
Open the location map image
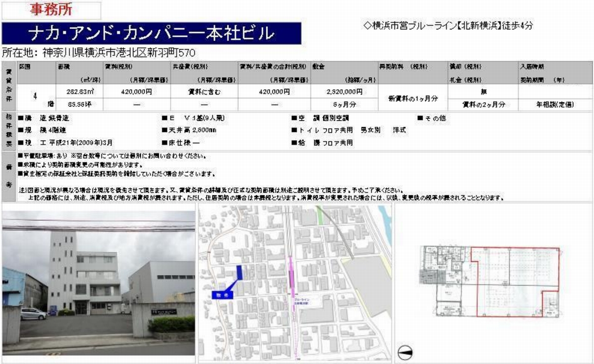coord(295,284)
